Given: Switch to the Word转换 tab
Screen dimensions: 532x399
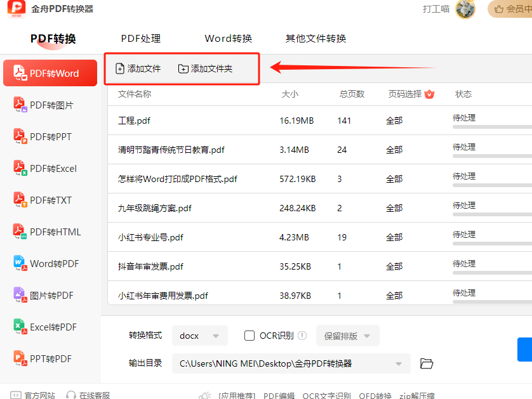Looking at the screenshot, I should coord(229,39).
